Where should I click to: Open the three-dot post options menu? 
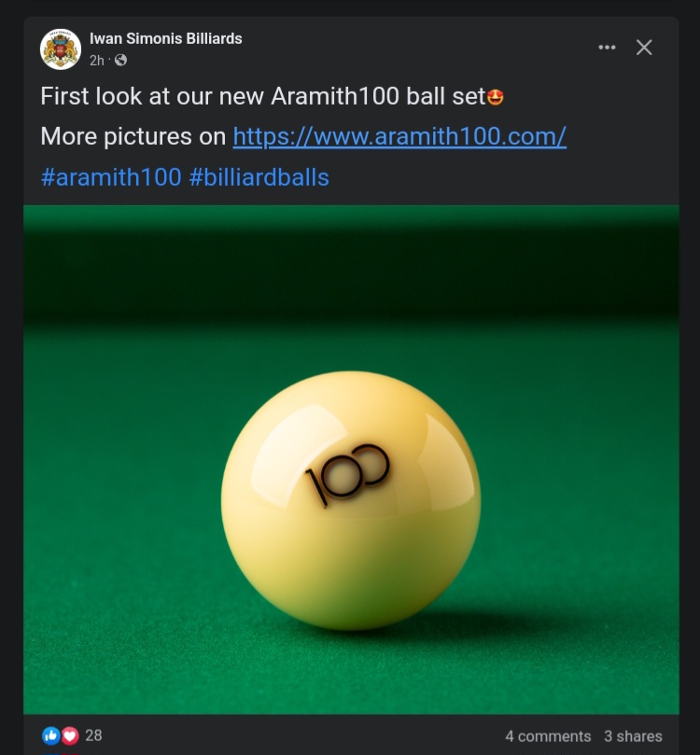pos(607,48)
